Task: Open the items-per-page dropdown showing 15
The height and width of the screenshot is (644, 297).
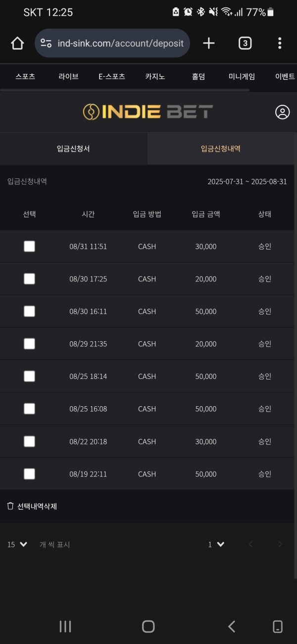Action: [15, 544]
